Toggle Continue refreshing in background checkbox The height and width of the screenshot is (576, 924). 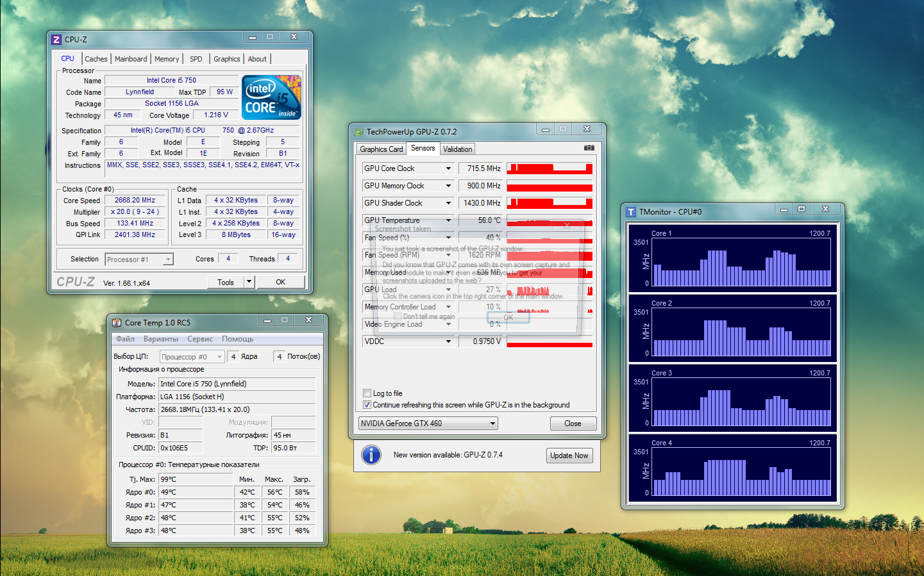367,405
